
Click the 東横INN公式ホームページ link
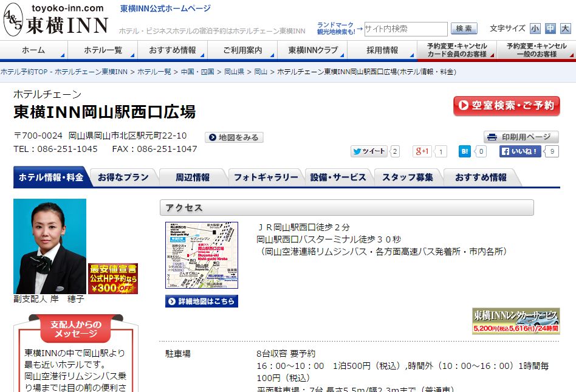point(166,8)
